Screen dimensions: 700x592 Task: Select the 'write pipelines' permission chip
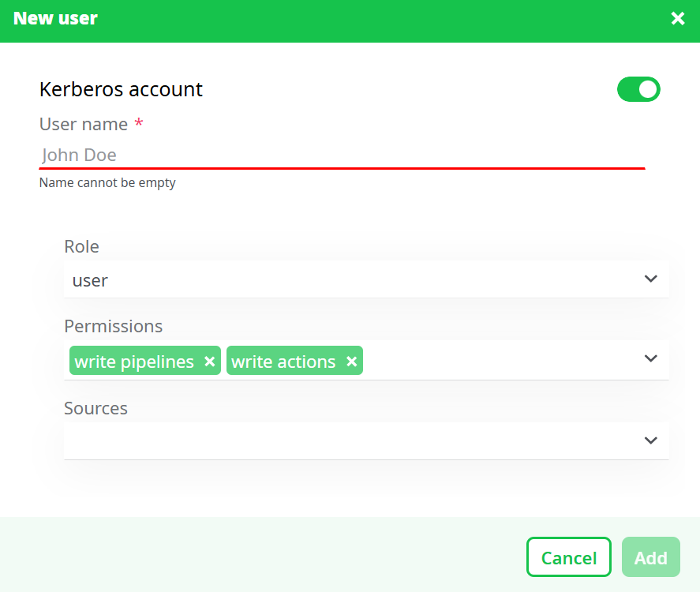134,361
